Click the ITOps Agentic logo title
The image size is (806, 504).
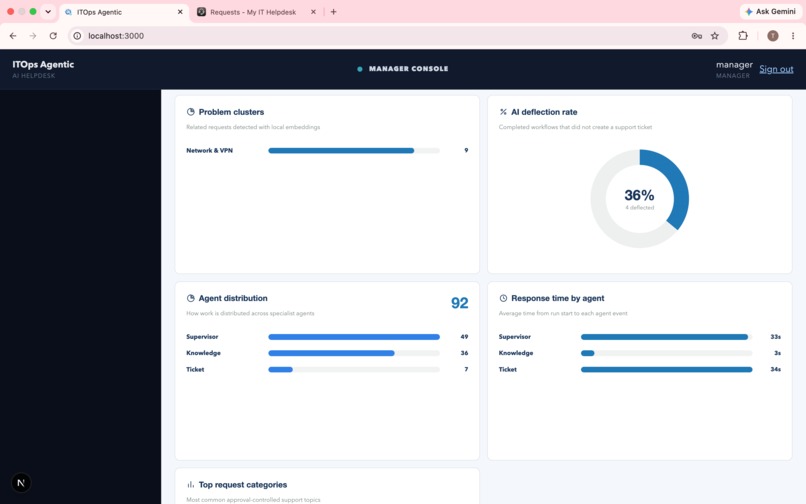coord(43,64)
